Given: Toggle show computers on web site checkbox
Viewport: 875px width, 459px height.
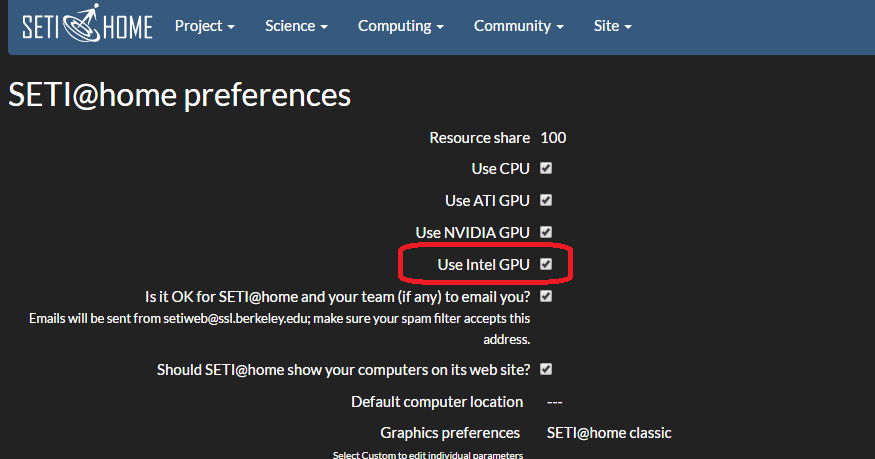Looking at the screenshot, I should pyautogui.click(x=546, y=369).
